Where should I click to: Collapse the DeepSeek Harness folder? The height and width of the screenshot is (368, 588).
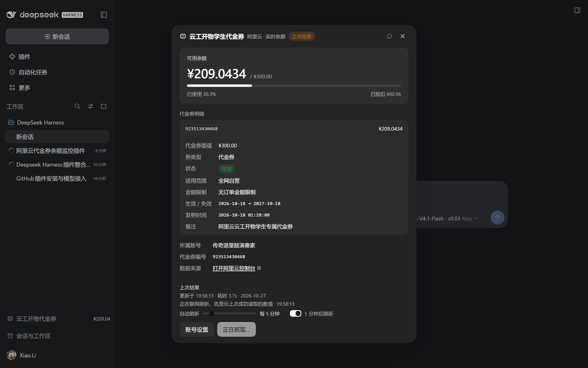[57, 122]
